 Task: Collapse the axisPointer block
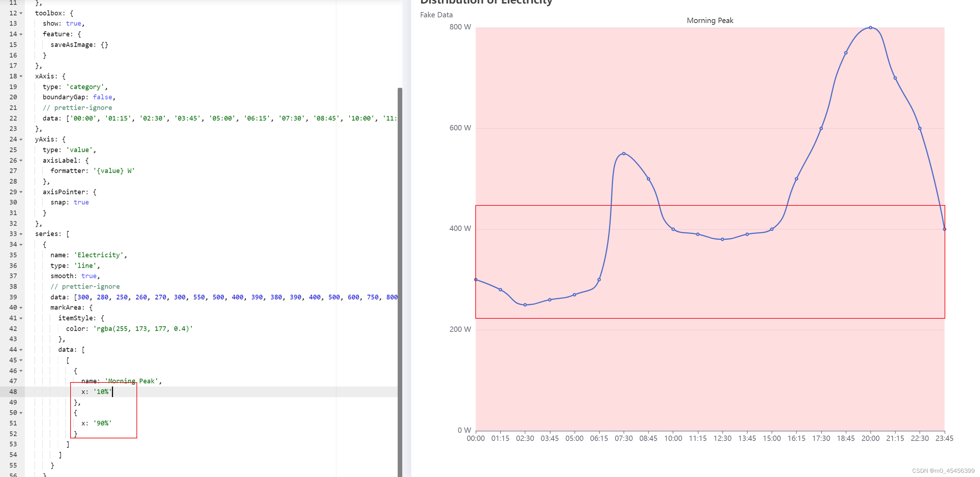coord(22,192)
